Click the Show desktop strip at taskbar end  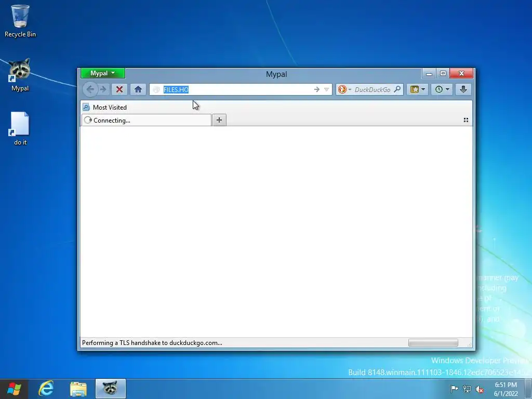click(x=528, y=389)
